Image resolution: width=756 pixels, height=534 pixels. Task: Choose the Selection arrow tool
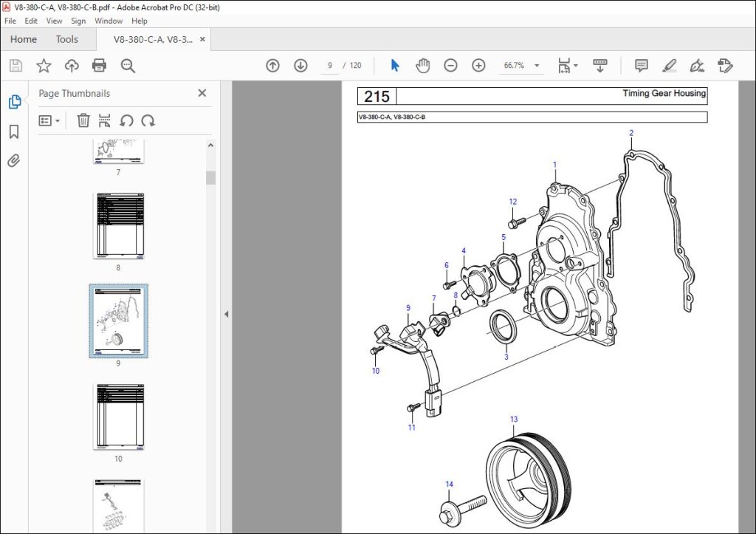(395, 66)
